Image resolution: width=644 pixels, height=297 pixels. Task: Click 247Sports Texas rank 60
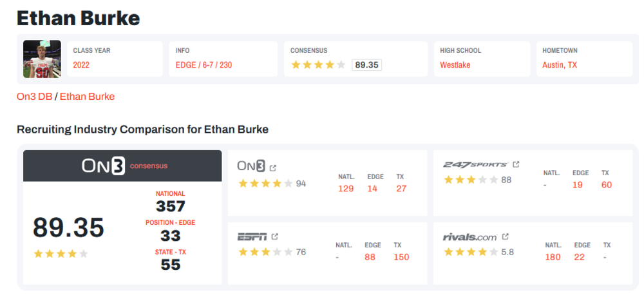click(x=606, y=185)
